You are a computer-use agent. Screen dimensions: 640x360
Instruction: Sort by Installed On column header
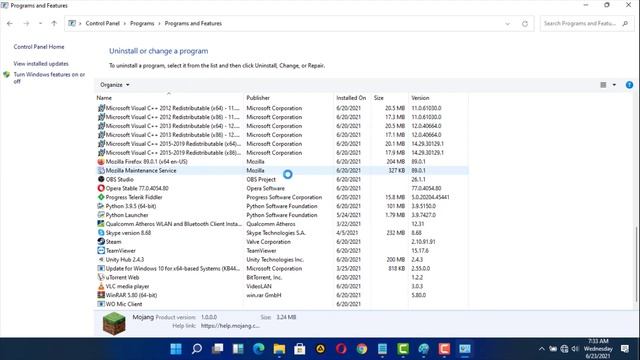pyautogui.click(x=352, y=98)
